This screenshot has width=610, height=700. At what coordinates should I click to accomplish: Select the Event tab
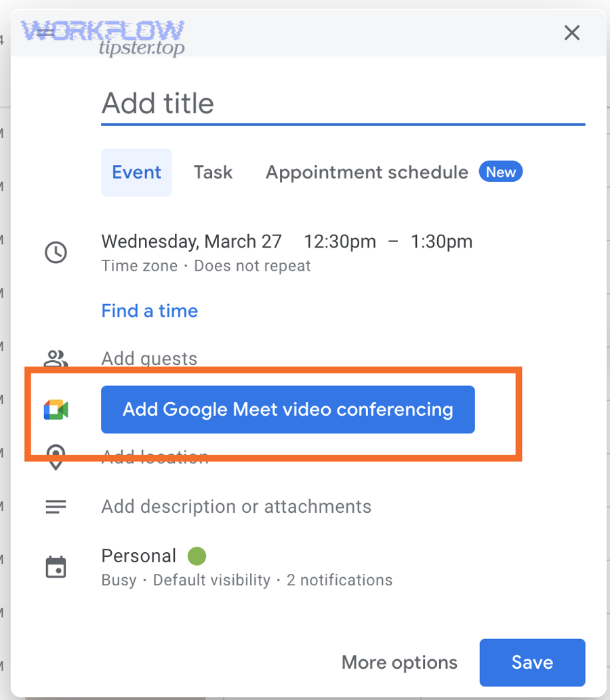pyautogui.click(x=136, y=172)
